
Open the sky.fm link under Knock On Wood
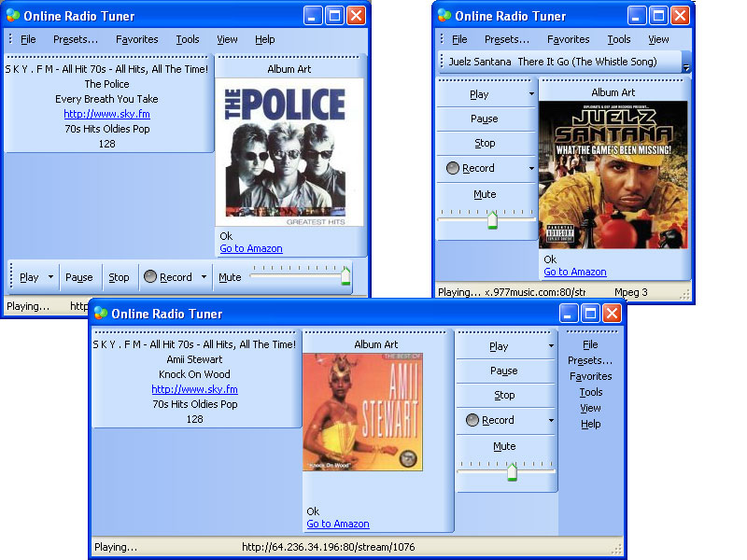[194, 389]
